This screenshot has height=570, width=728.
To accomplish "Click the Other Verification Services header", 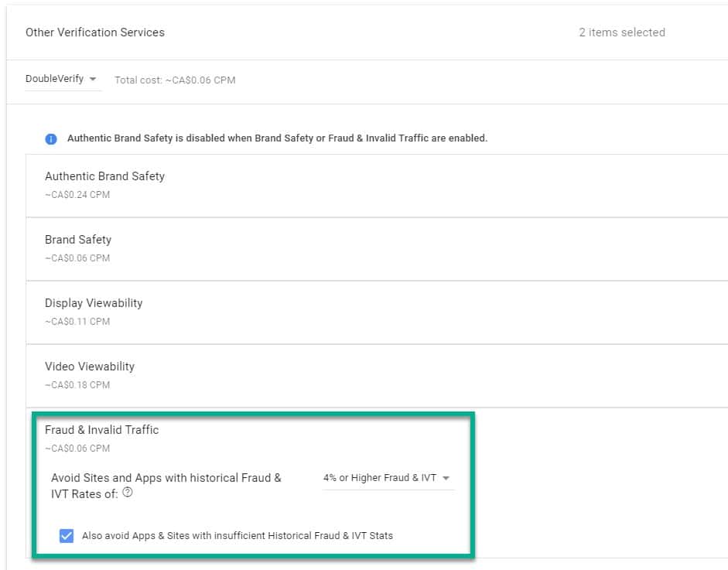I will pos(95,32).
